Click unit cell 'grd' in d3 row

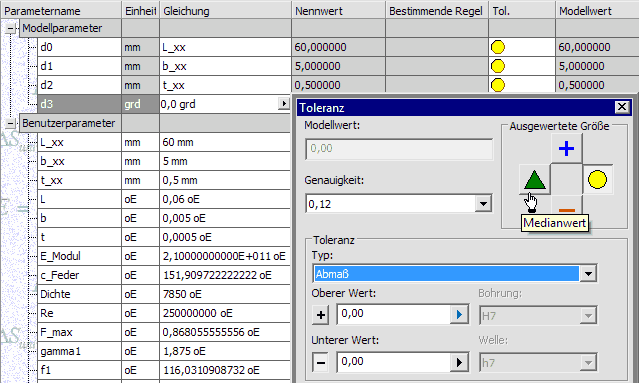(141, 104)
